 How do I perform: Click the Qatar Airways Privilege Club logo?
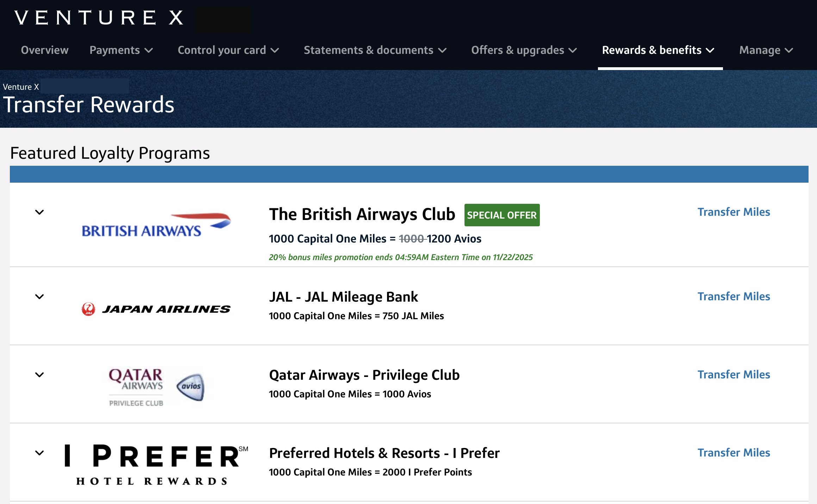136,385
